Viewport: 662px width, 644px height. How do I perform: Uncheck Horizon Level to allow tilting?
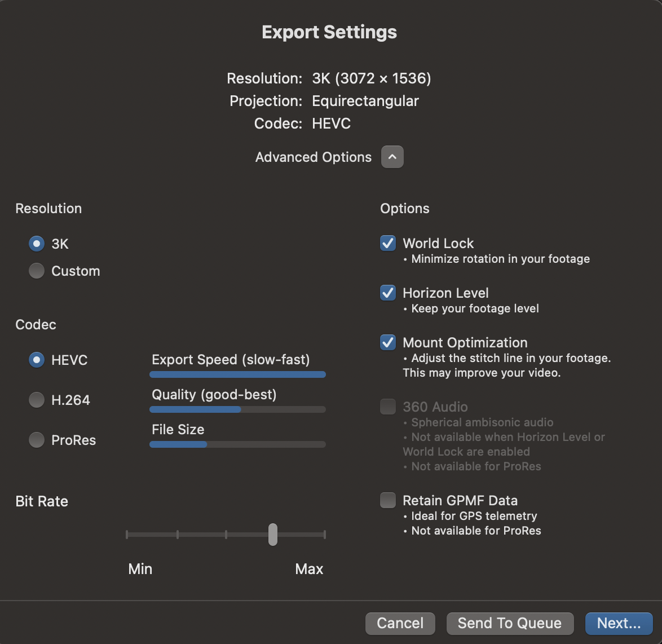point(387,293)
